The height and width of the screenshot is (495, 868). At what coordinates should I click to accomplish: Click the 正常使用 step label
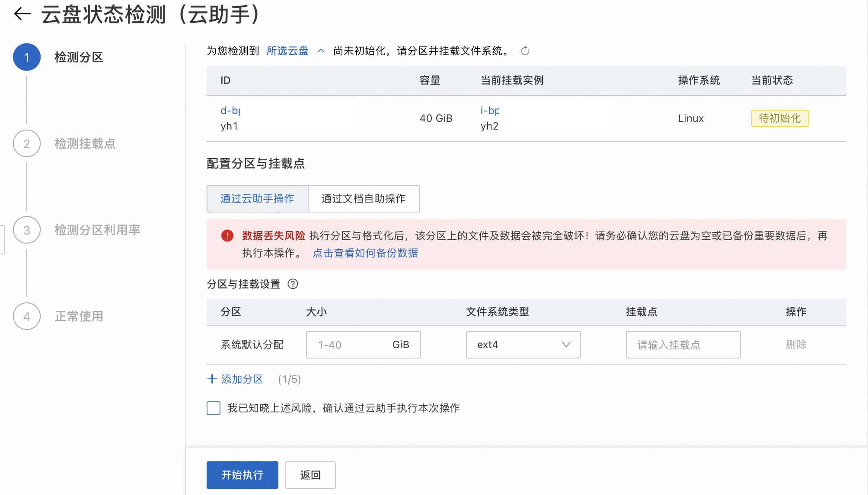pos(79,316)
